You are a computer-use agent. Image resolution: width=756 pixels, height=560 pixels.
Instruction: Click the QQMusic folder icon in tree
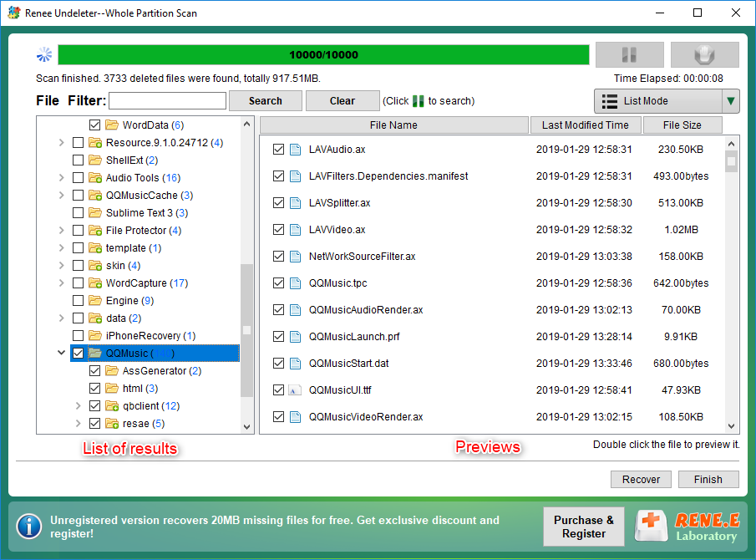[94, 354]
